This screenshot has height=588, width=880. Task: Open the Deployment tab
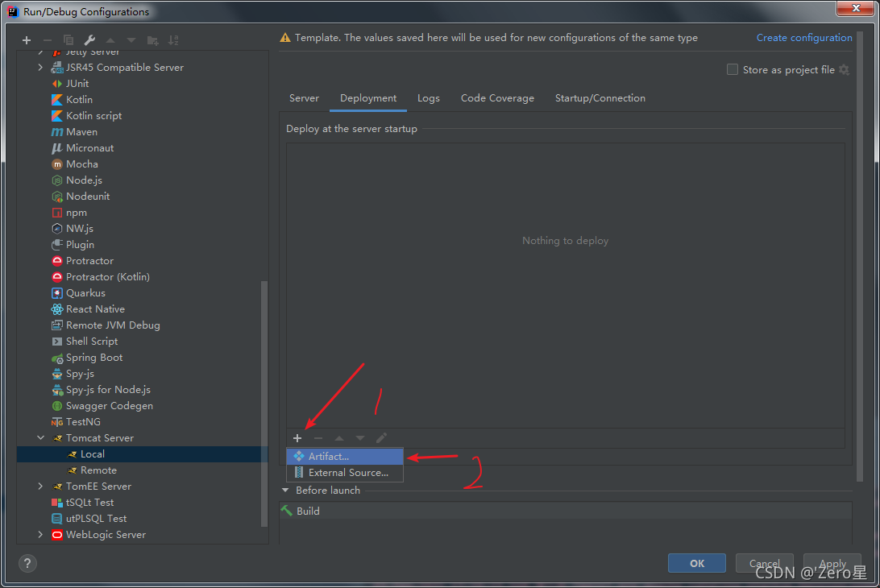(368, 98)
